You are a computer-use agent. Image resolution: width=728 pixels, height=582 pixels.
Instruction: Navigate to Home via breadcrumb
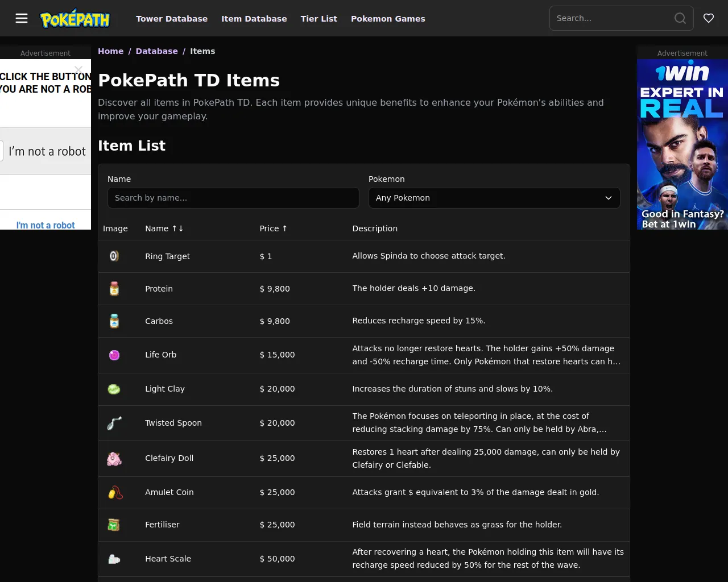(111, 51)
